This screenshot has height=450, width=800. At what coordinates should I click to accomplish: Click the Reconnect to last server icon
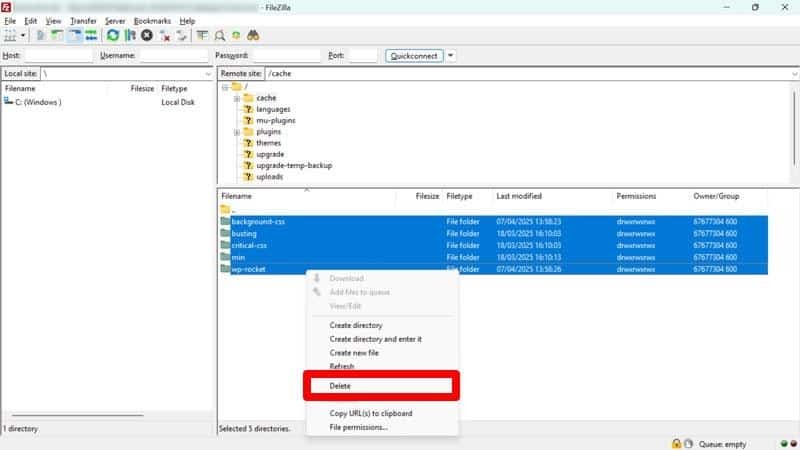(181, 36)
